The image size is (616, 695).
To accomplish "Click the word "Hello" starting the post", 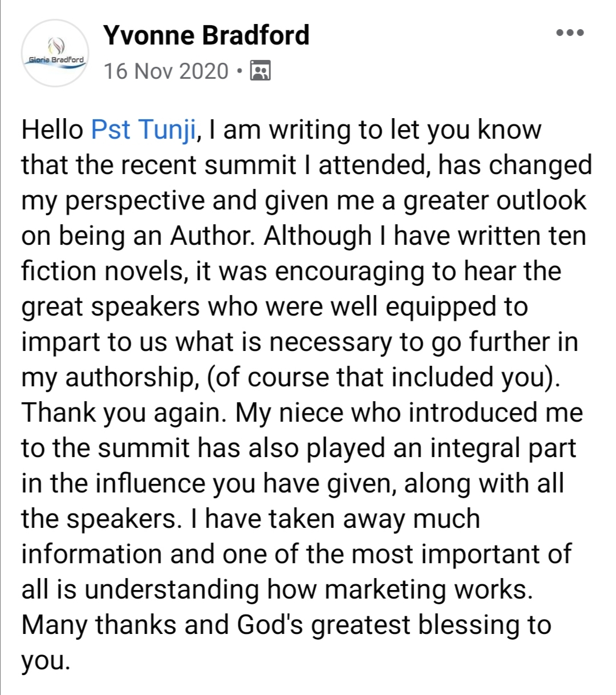I will coord(52,130).
